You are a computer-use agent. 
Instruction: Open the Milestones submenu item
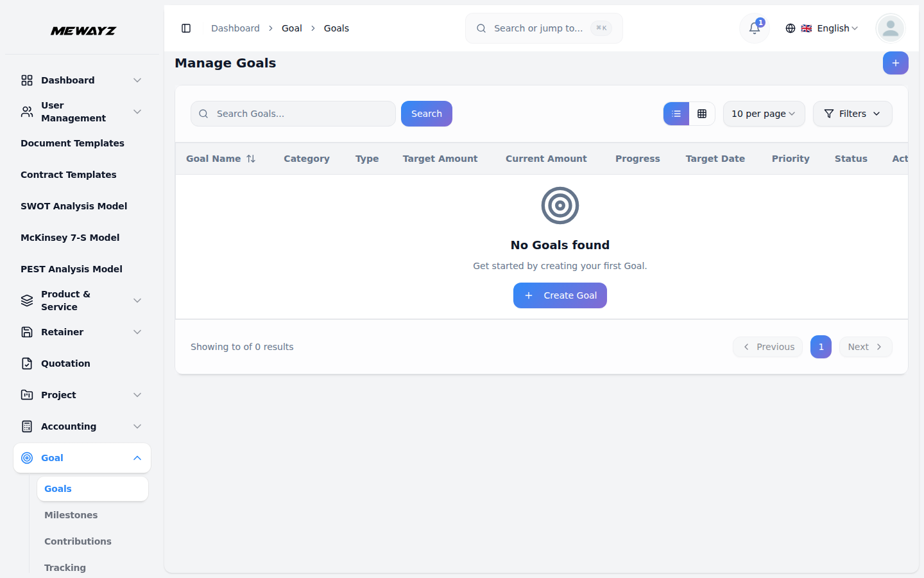tap(71, 515)
